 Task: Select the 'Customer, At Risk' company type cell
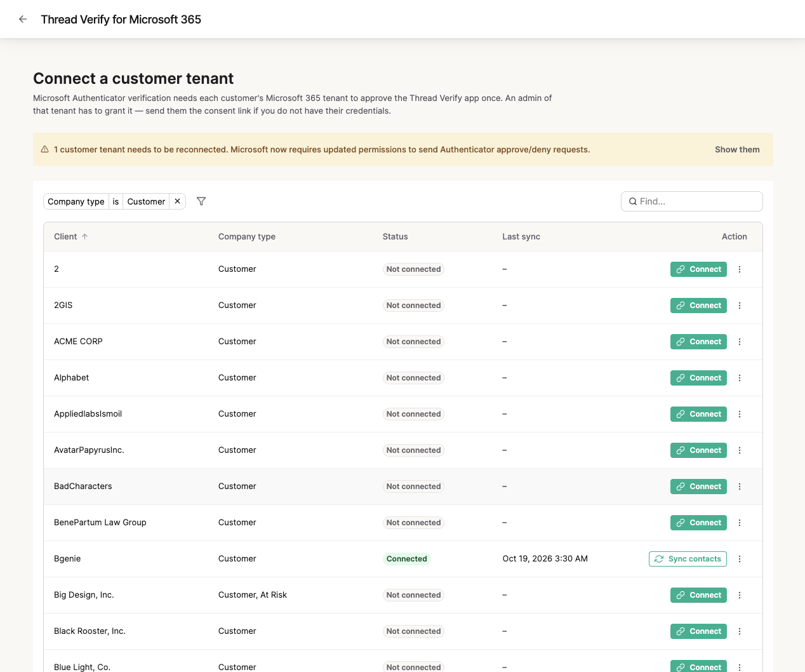coord(253,595)
